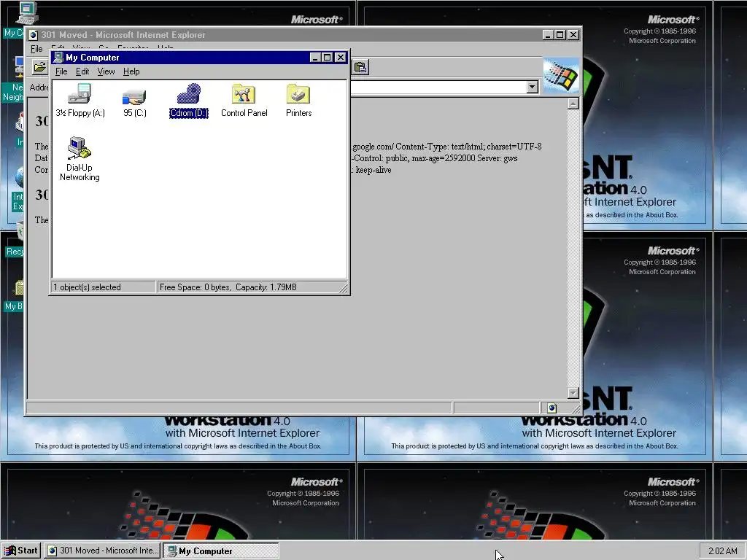Screen dimensions: 747x560
Task: Click '1 object(s) selected' status bar text
Action: tap(88, 287)
